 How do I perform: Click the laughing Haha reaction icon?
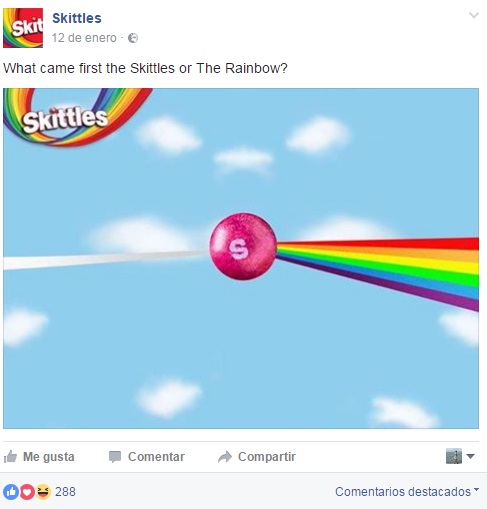pos(43,492)
